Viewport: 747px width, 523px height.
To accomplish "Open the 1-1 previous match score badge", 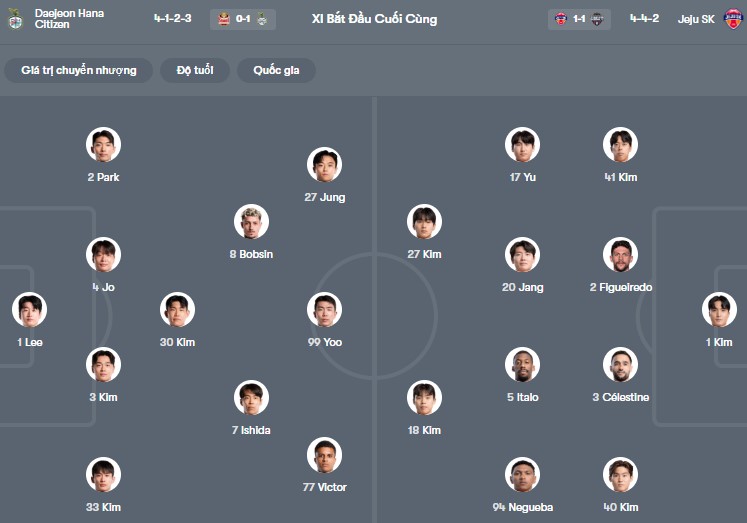I will click(579, 19).
